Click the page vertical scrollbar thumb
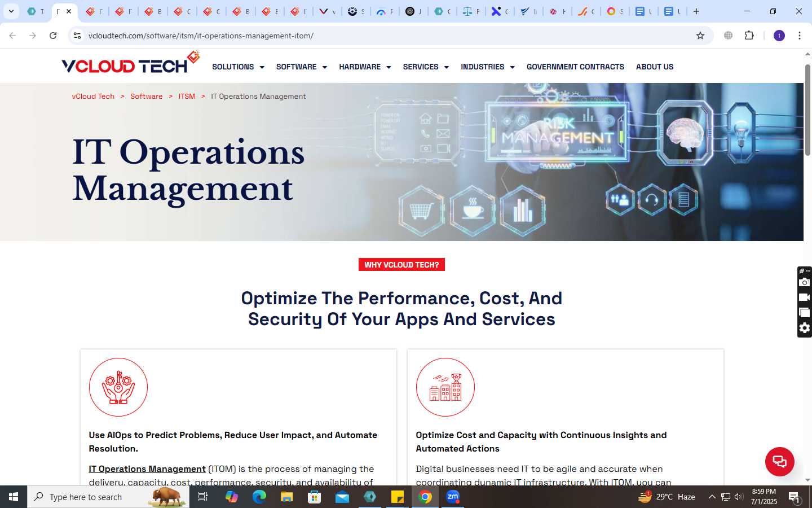Viewport: 812px width, 508px height. pos(807,110)
